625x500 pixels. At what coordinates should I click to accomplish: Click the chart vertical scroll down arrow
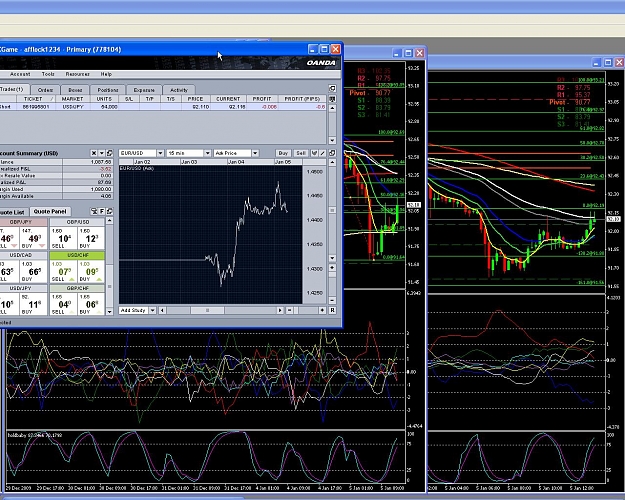(x=332, y=258)
